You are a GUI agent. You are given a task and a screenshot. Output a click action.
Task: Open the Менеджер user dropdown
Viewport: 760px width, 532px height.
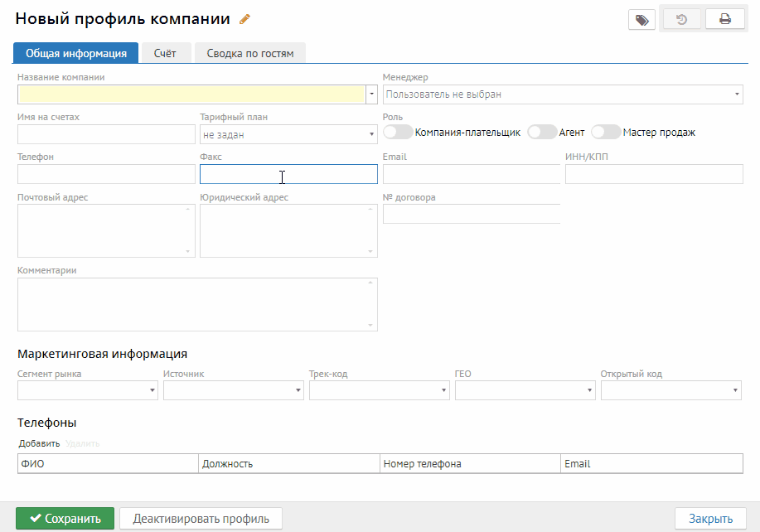click(x=563, y=94)
